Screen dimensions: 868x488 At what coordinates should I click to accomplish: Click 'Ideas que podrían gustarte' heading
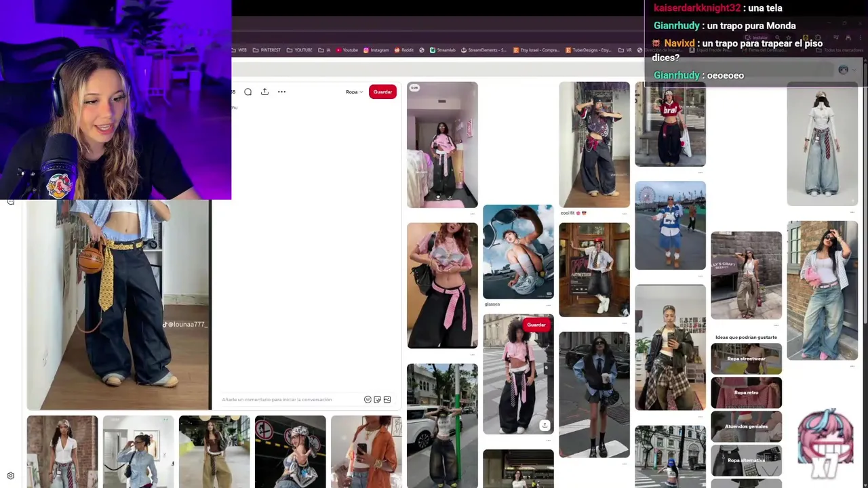[746, 337]
